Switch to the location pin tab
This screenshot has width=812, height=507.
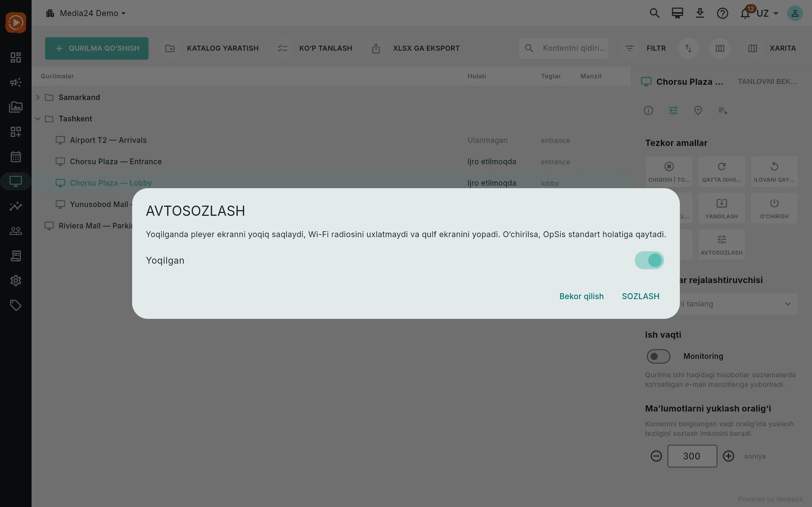click(698, 110)
